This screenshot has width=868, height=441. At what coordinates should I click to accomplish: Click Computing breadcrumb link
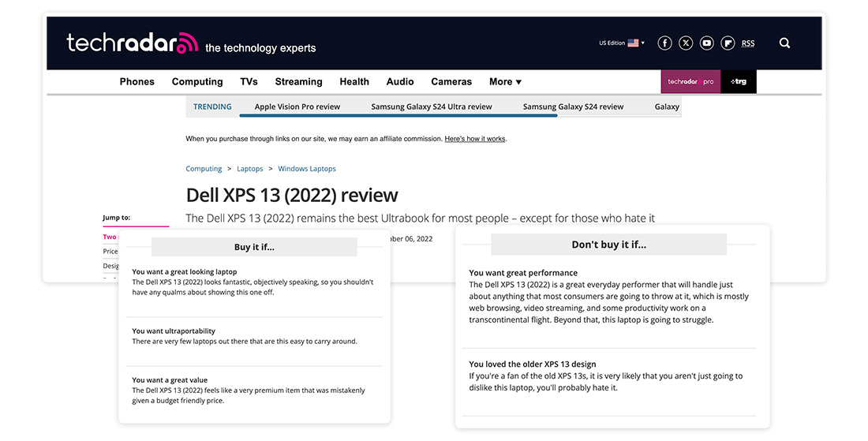click(x=204, y=169)
